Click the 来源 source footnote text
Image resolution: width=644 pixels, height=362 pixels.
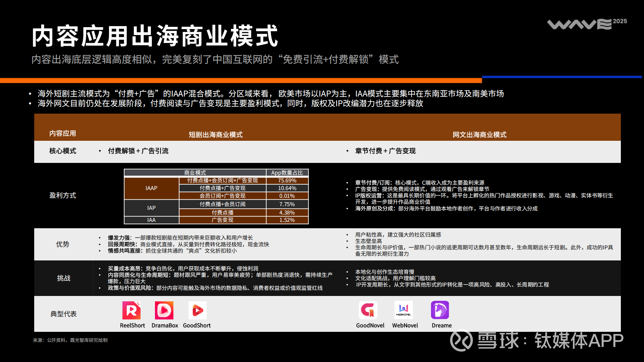[70, 340]
